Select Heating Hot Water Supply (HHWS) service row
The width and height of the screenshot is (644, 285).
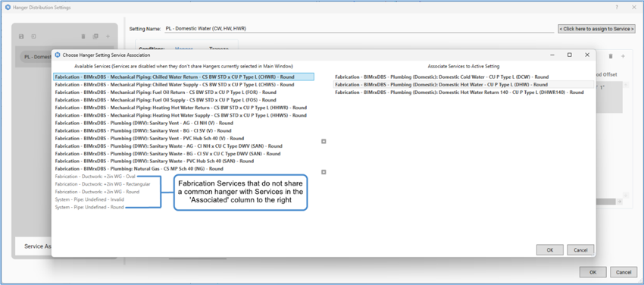click(x=183, y=115)
